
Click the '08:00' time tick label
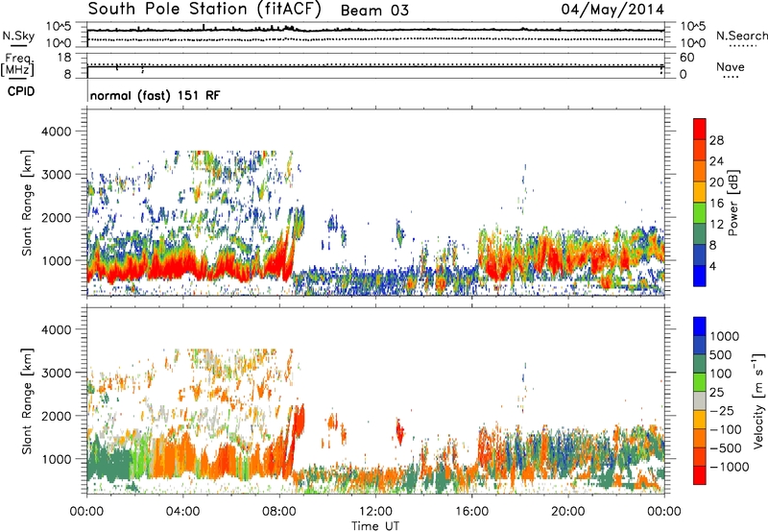(x=279, y=512)
